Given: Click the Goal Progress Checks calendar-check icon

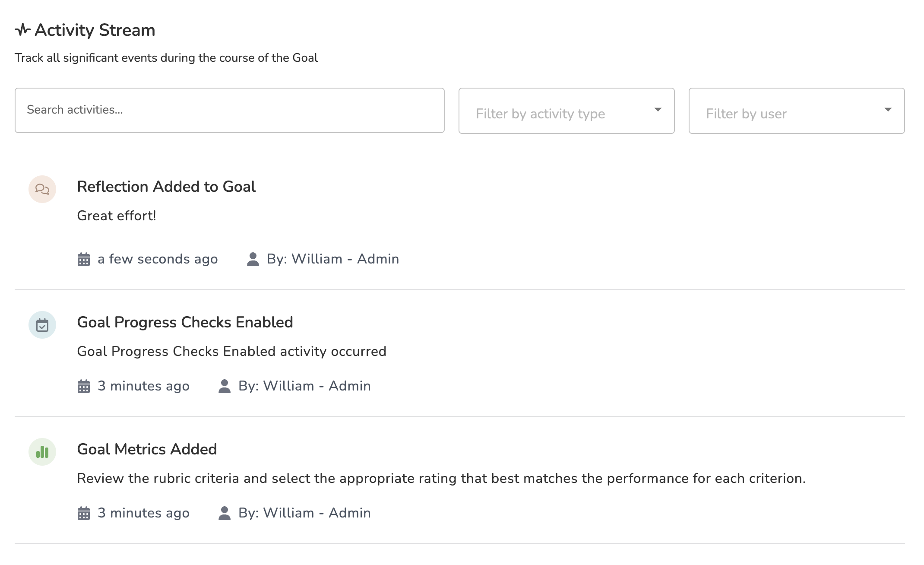Looking at the screenshot, I should point(42,325).
